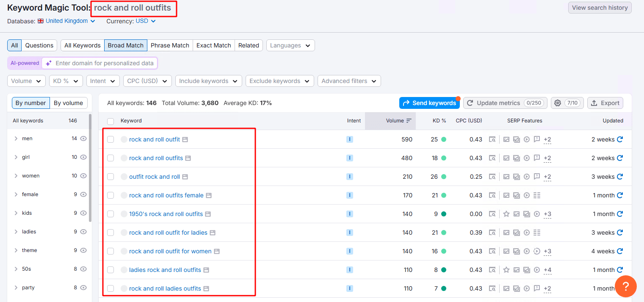Click the video SERP icon in rock and roll outfit row
This screenshot has height=302, width=644.
click(x=527, y=139)
